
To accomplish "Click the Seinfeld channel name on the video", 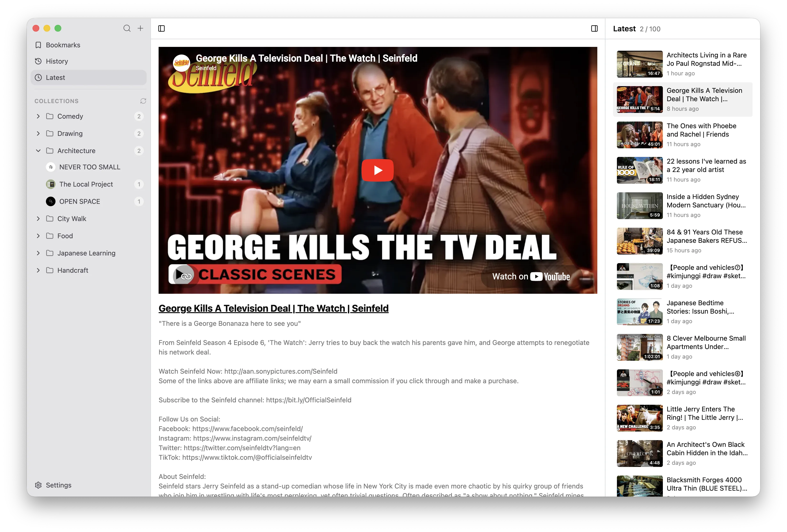I will (x=206, y=68).
